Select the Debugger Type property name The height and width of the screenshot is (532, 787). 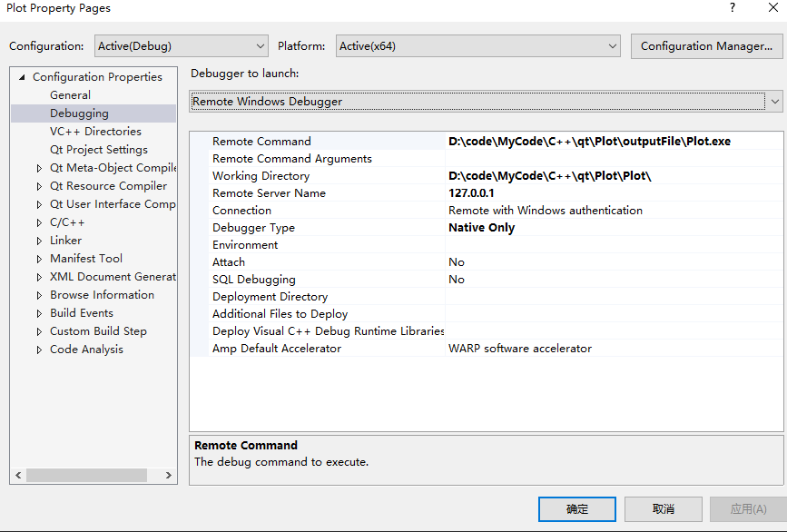pos(253,228)
